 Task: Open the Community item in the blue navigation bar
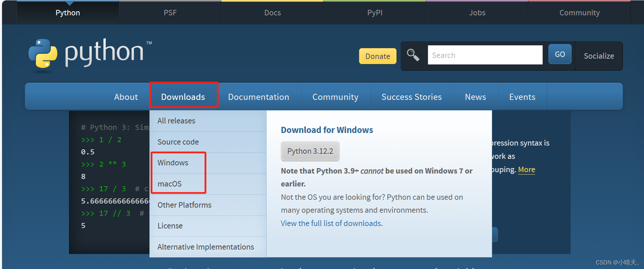[x=335, y=97]
